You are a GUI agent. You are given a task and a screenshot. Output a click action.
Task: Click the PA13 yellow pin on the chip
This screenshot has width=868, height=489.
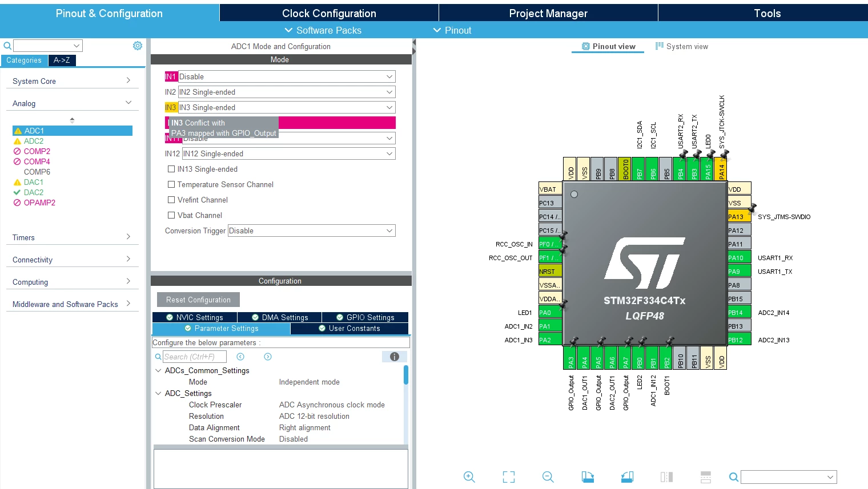[740, 217]
